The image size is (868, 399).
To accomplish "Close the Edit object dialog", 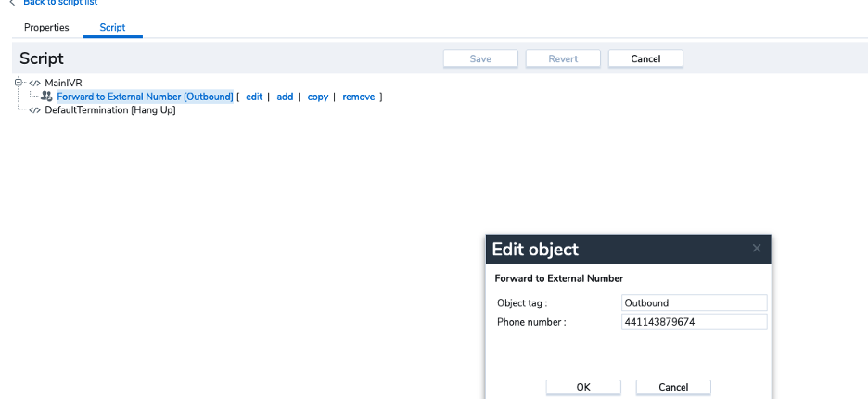I will click(x=757, y=249).
